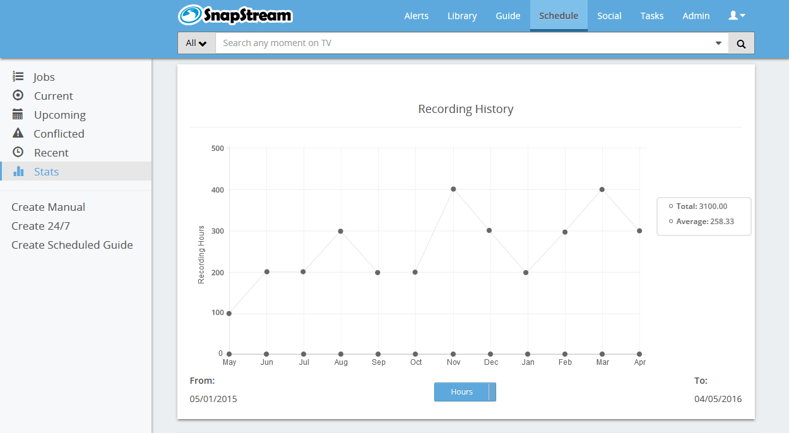Image resolution: width=789 pixels, height=433 pixels.
Task: Open Create Scheduled Guide link
Action: (x=72, y=245)
